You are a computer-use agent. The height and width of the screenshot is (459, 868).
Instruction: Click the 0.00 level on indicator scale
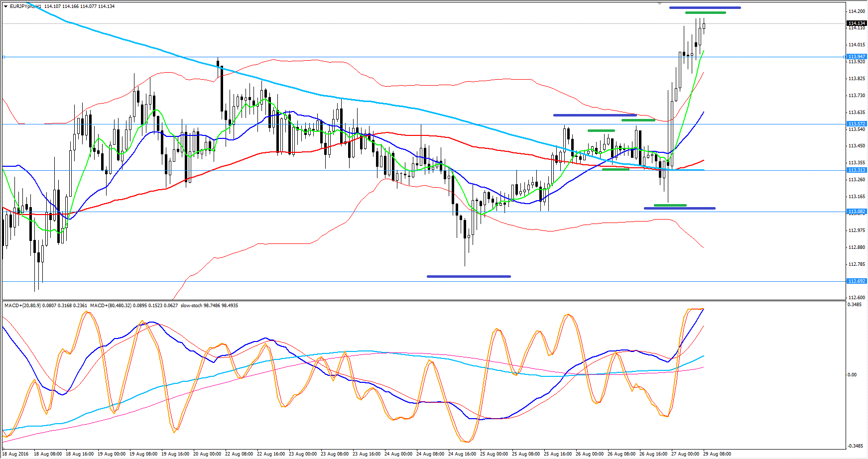pyautogui.click(x=852, y=375)
